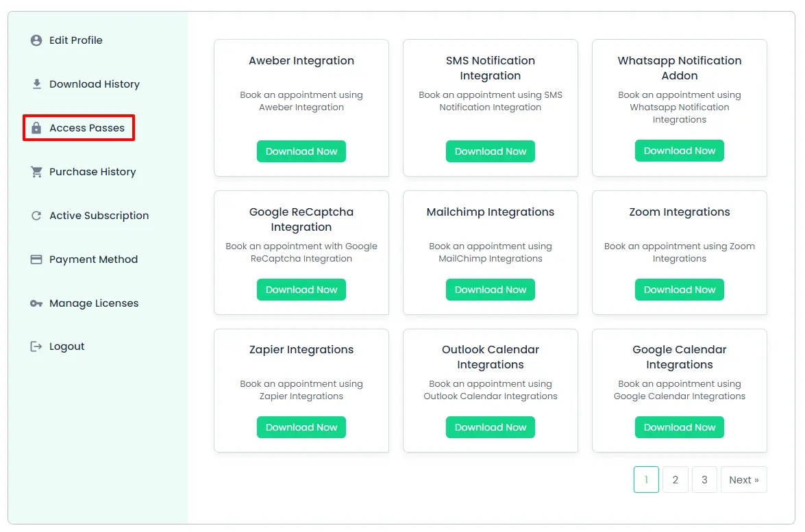The width and height of the screenshot is (805, 532).
Task: Click the Edit Profile person icon
Action: [x=36, y=40]
